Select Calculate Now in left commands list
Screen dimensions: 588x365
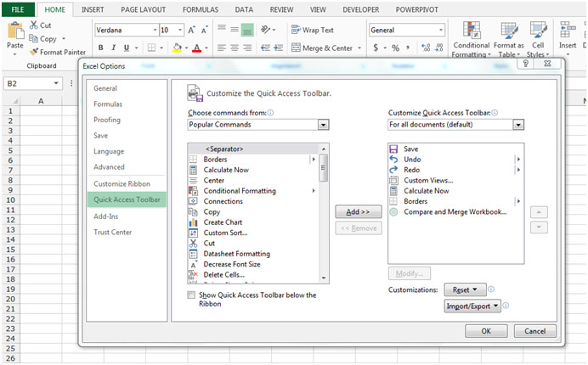pos(226,170)
